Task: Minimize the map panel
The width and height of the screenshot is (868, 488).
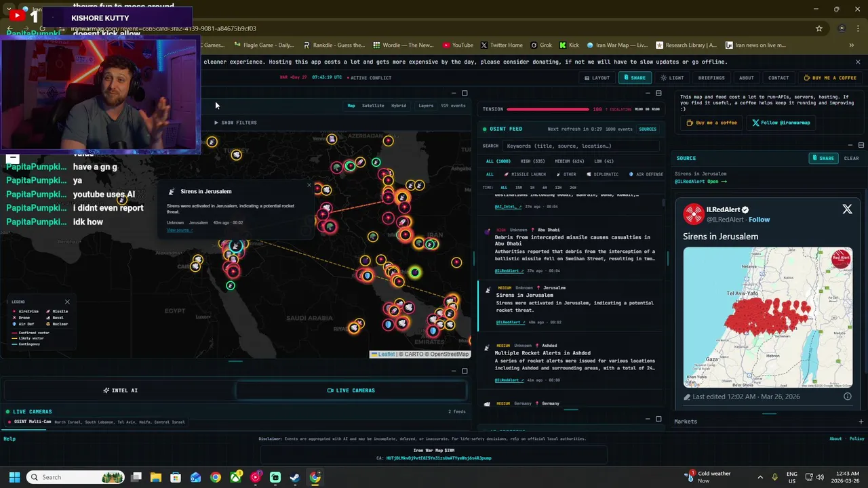Action: [x=454, y=93]
